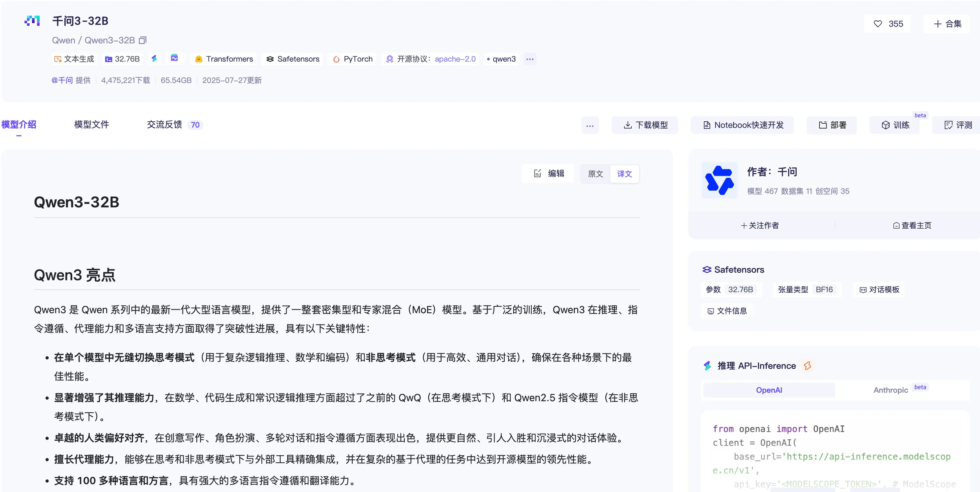
Task: Open the author page via 查看主页
Action: point(912,225)
